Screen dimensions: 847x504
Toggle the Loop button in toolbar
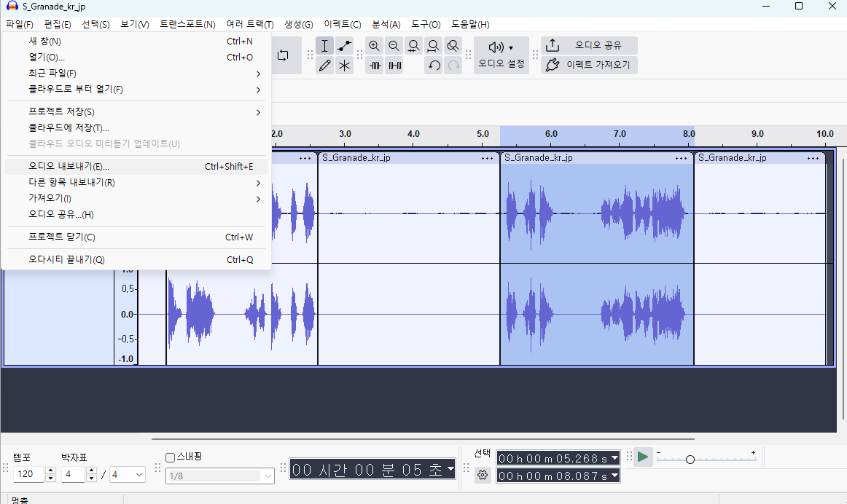[x=284, y=55]
